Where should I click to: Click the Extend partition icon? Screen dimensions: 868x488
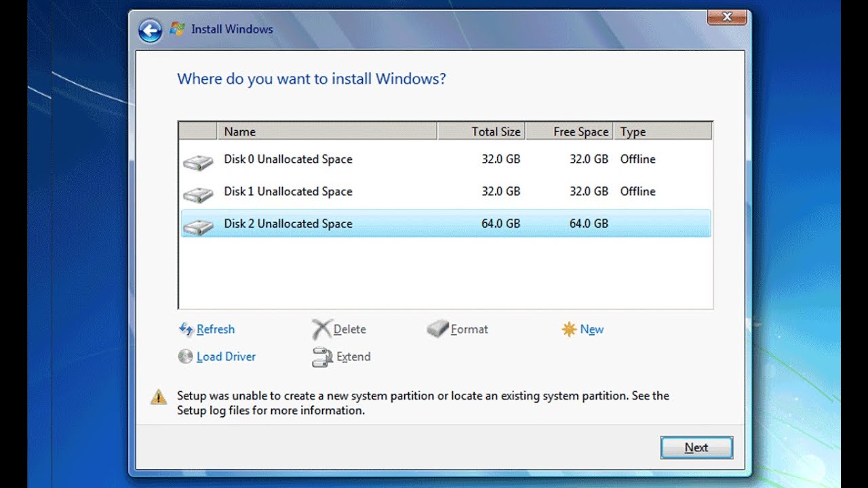pyautogui.click(x=321, y=357)
